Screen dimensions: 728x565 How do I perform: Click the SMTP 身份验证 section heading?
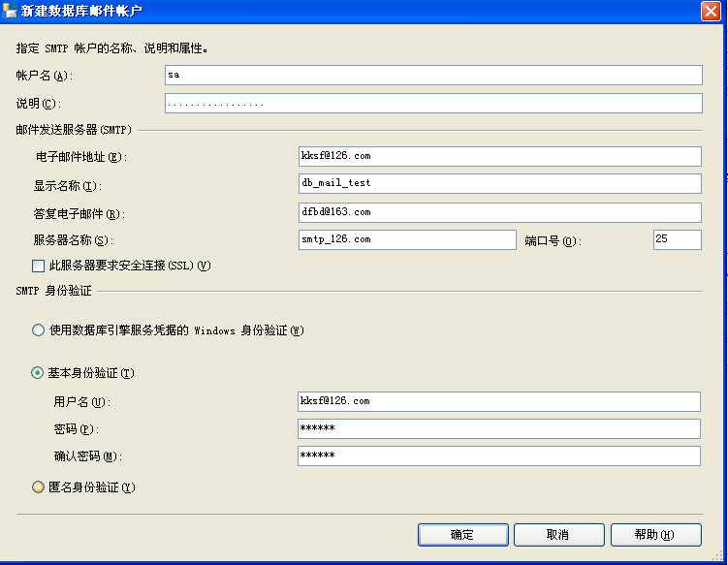pyautogui.click(x=54, y=291)
